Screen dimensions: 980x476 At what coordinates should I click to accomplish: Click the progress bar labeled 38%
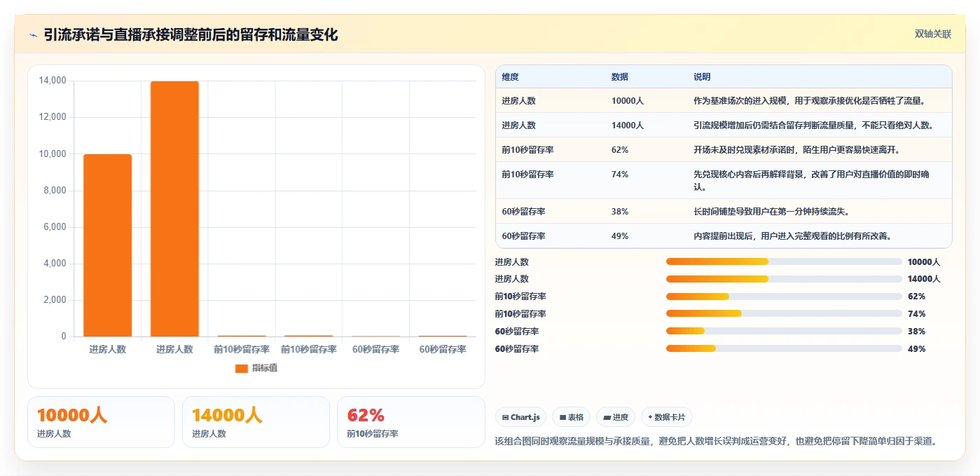[x=784, y=331]
